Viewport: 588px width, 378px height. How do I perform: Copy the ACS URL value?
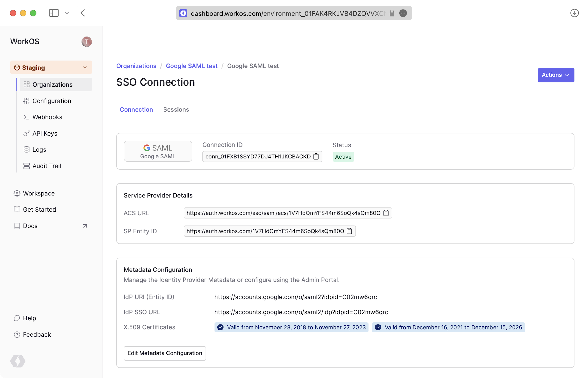[386, 213]
